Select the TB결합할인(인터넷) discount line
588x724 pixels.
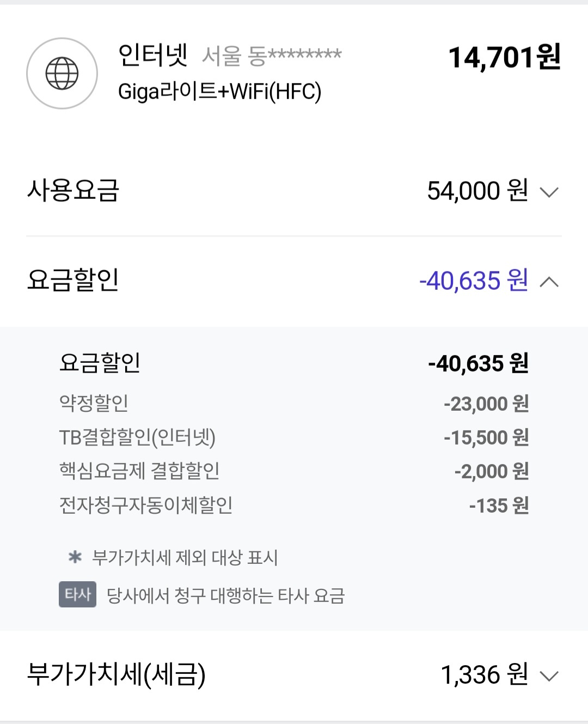point(137,437)
